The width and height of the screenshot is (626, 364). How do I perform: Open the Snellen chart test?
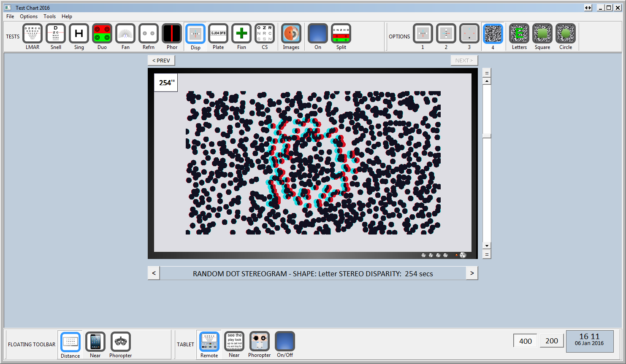[56, 34]
